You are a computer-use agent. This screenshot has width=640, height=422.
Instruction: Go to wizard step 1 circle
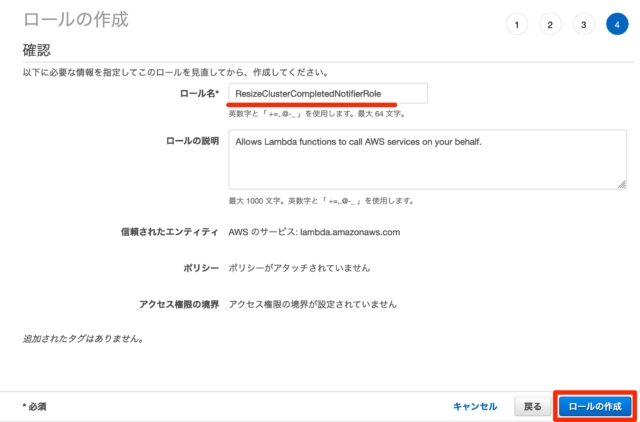tap(517, 24)
